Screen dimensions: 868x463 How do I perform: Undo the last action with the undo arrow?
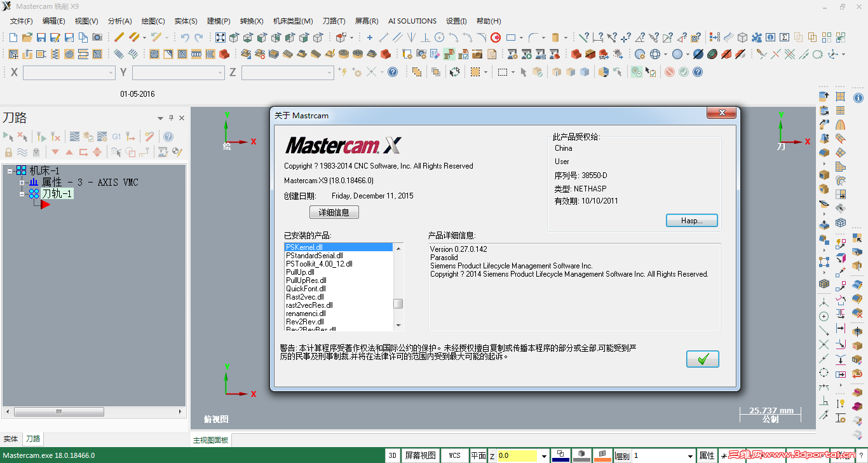(x=185, y=38)
